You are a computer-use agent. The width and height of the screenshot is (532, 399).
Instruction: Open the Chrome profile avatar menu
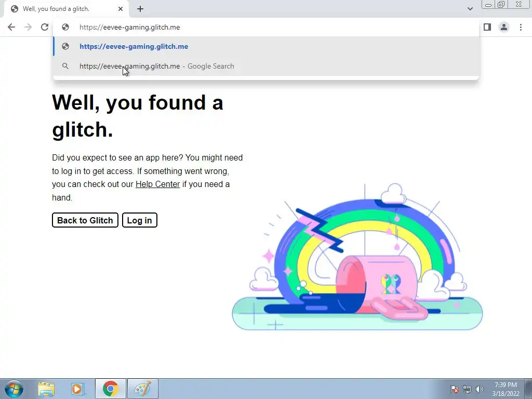[x=504, y=27]
